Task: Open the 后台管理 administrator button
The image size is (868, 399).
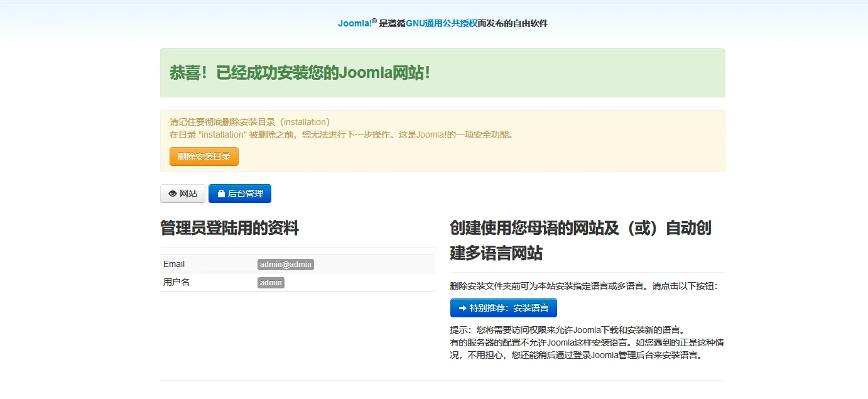Action: click(240, 194)
